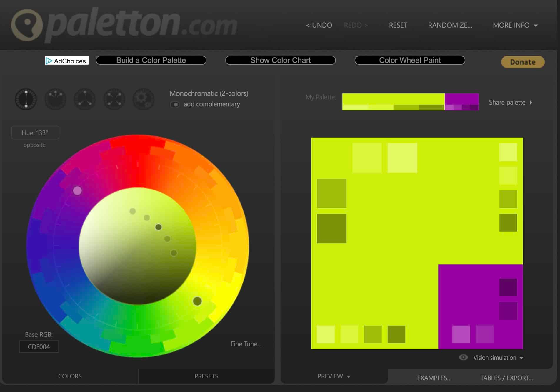This screenshot has height=392, width=560.
Task: Open the Fine Tune panel
Action: click(x=246, y=344)
